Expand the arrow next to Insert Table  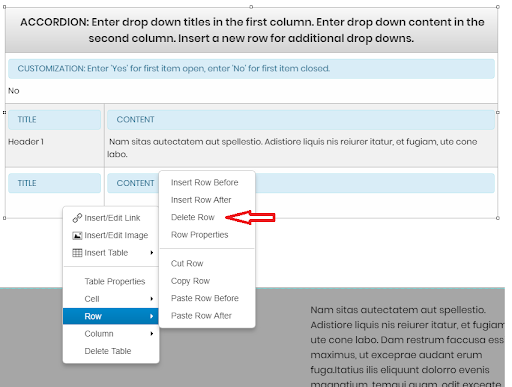152,253
